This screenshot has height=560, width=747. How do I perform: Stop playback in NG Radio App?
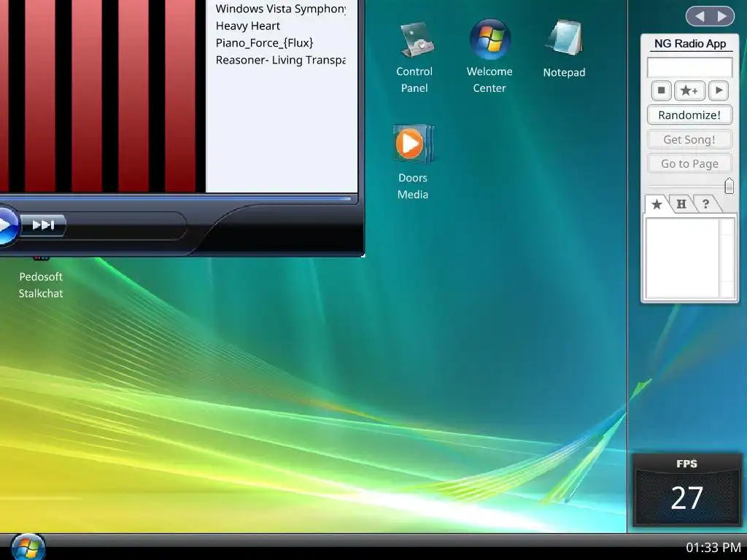[661, 90]
